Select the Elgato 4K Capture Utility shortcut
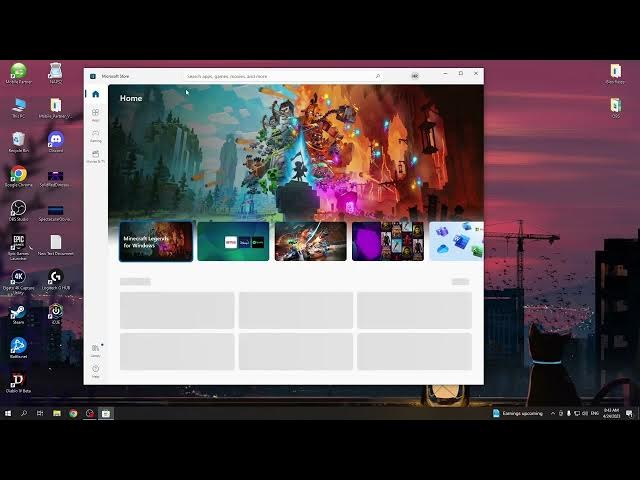The image size is (640, 480). point(18,282)
